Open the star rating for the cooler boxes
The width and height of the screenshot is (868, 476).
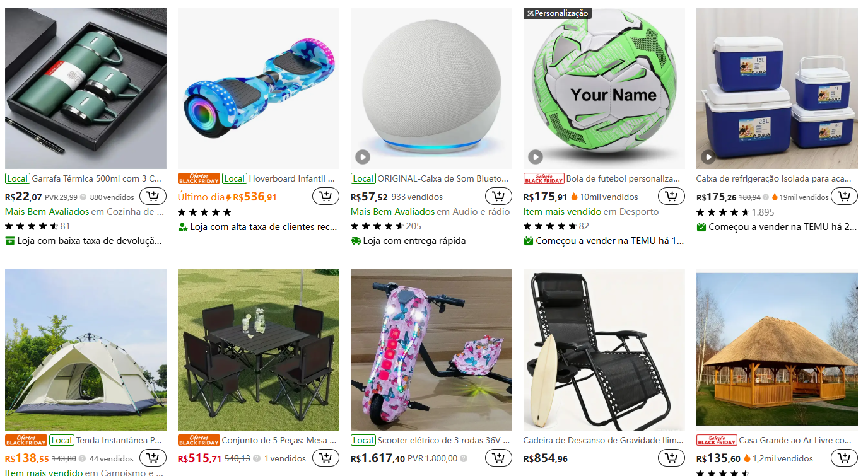(723, 212)
